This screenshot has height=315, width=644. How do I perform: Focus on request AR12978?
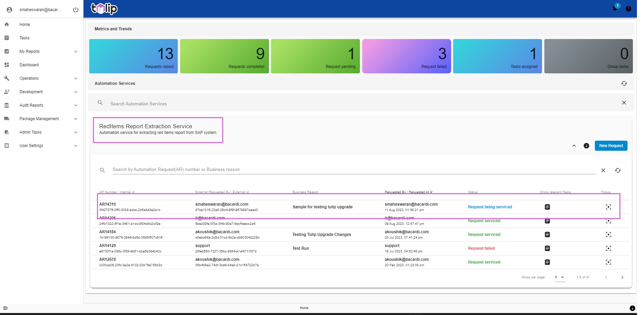point(608,262)
